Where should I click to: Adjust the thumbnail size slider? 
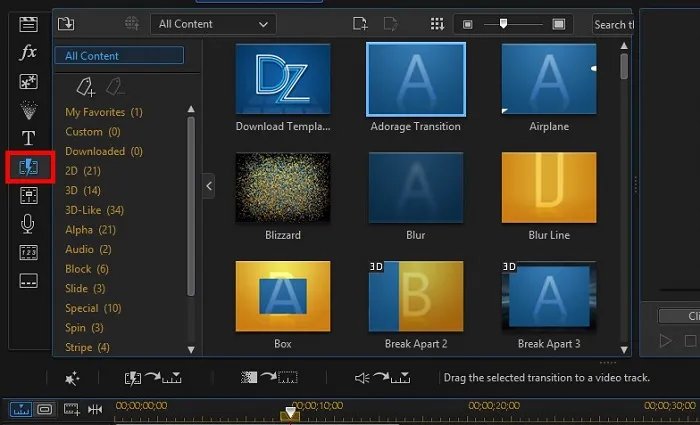503,24
